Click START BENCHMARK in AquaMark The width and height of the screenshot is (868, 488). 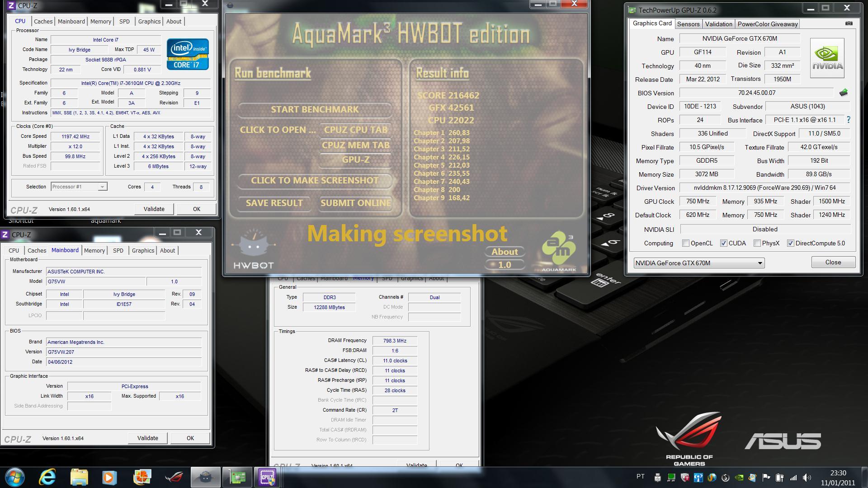pyautogui.click(x=315, y=109)
